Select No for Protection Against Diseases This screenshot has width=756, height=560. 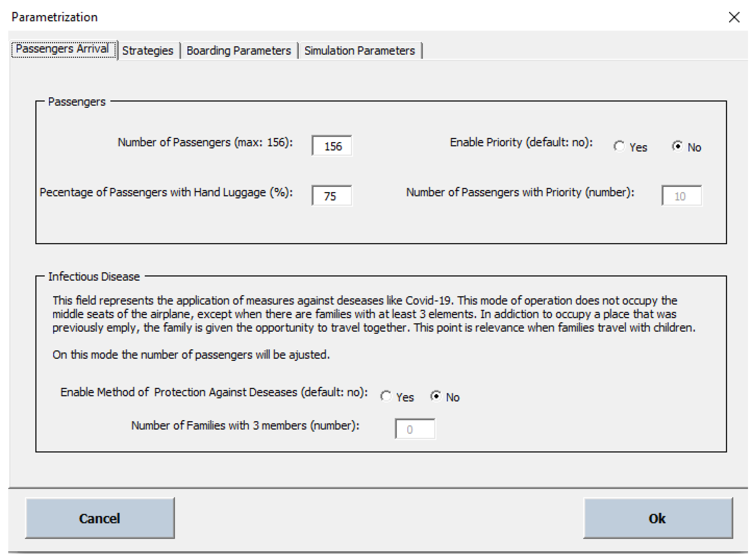pyautogui.click(x=435, y=396)
